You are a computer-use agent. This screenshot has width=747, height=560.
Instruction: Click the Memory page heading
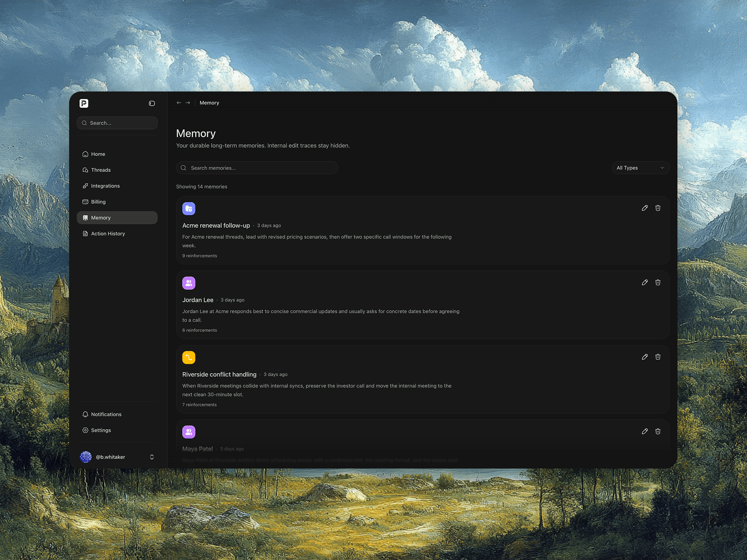(x=196, y=133)
